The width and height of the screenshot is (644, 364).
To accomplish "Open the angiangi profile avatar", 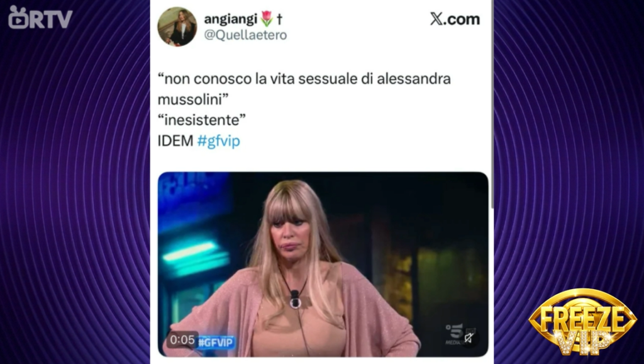I will click(x=177, y=26).
